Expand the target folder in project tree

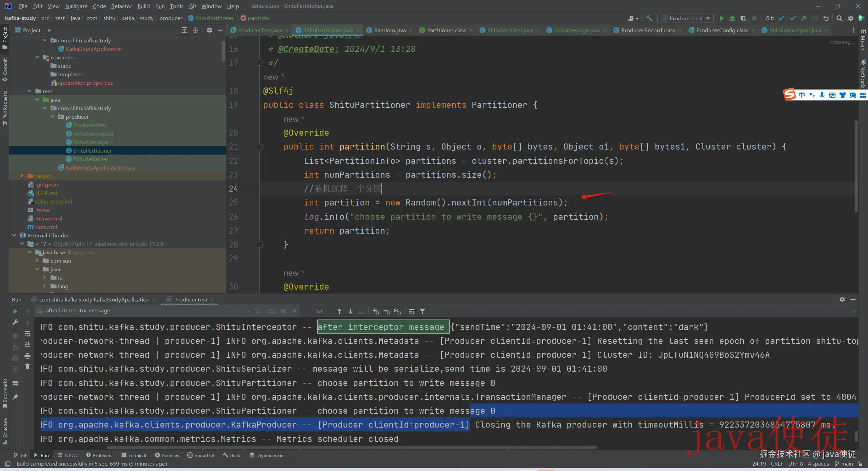pyautogui.click(x=22, y=176)
